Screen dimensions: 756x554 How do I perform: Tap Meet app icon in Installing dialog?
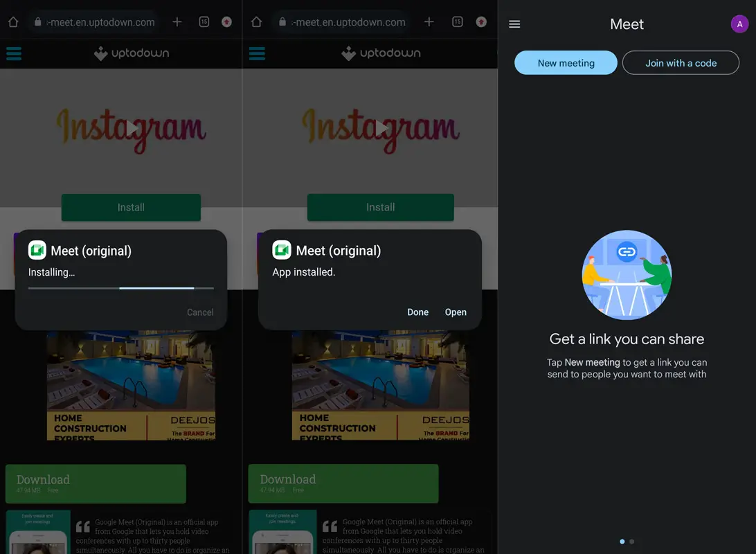pyautogui.click(x=37, y=250)
